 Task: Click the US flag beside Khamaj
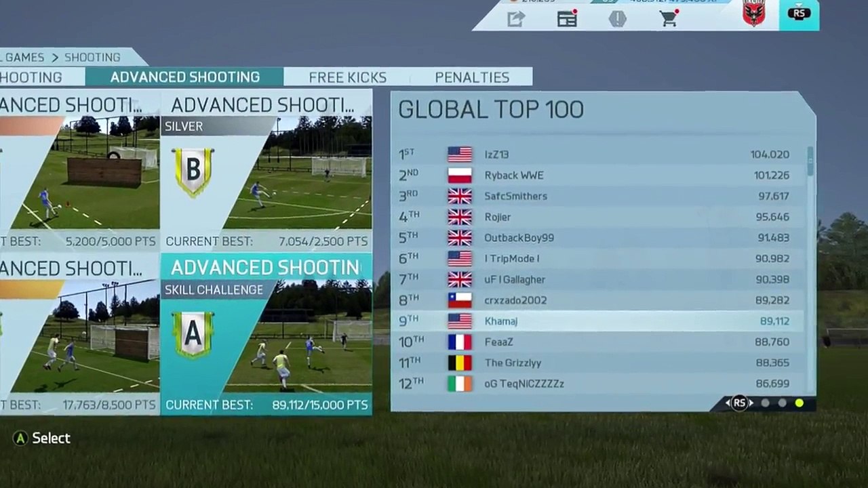coord(460,321)
